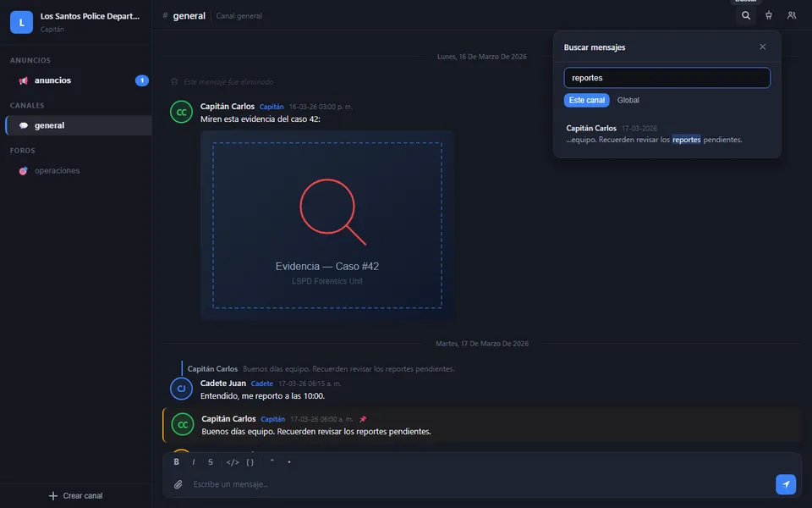Click the Cadete Juan username
The height and width of the screenshot is (508, 812).
coord(223,383)
